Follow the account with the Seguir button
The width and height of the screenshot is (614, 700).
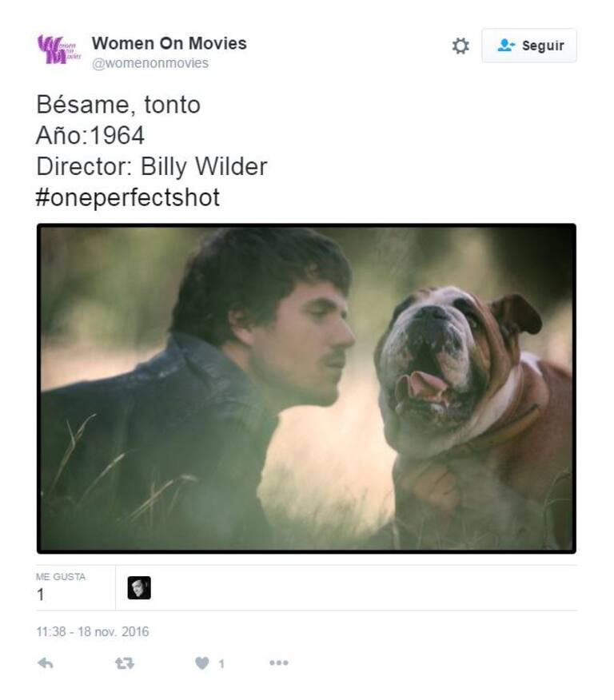click(x=528, y=46)
